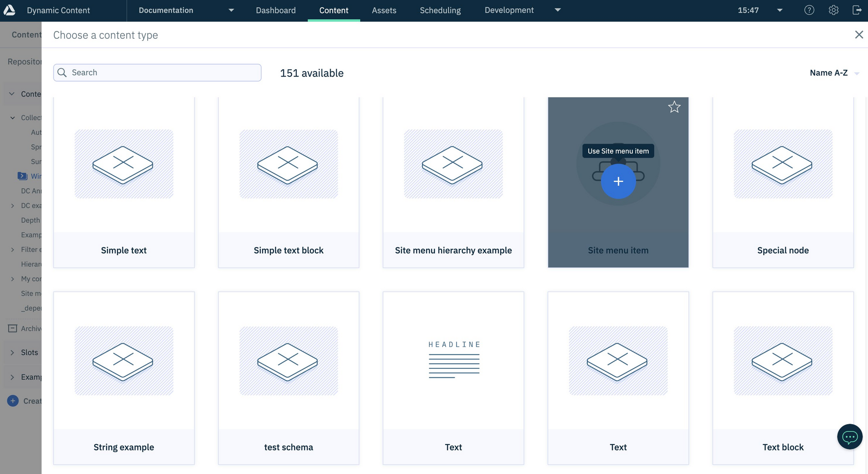Choose the Site menu item label
Screen dimensions: 868x474
pos(618,250)
